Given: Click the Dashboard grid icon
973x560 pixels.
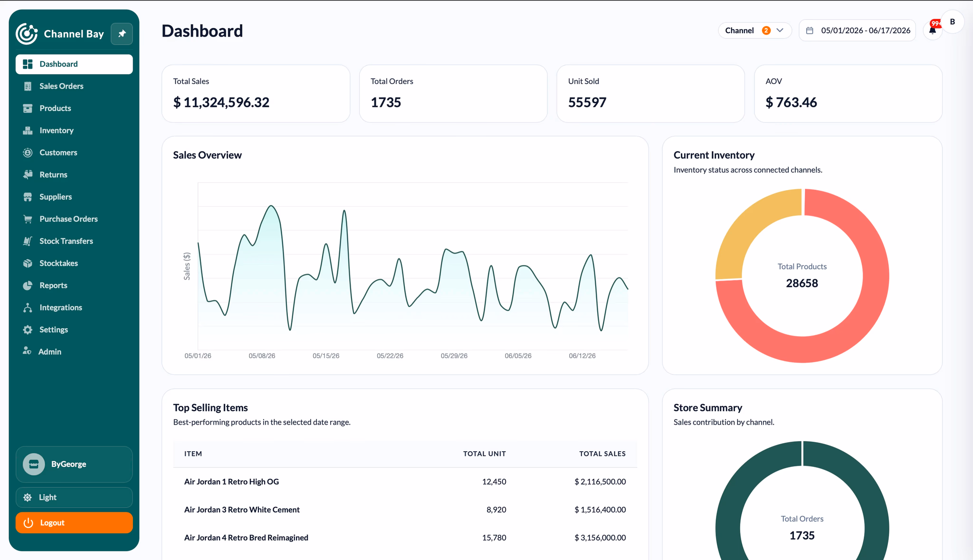Looking at the screenshot, I should (28, 64).
